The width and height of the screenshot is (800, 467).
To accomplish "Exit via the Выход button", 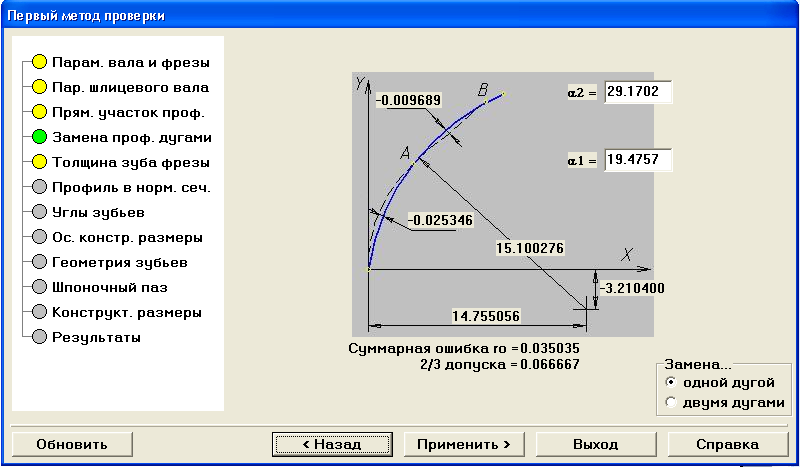I will 595,444.
